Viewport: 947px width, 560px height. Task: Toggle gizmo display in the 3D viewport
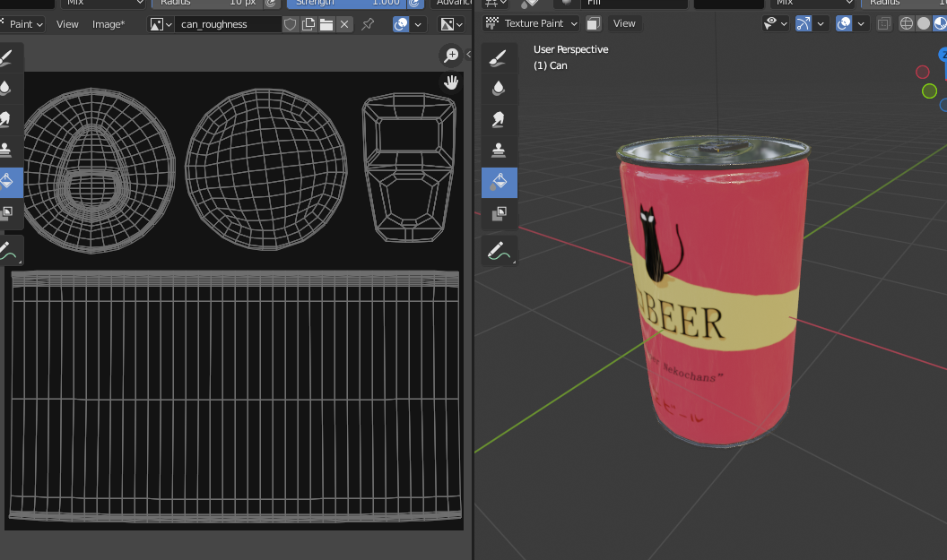point(803,23)
